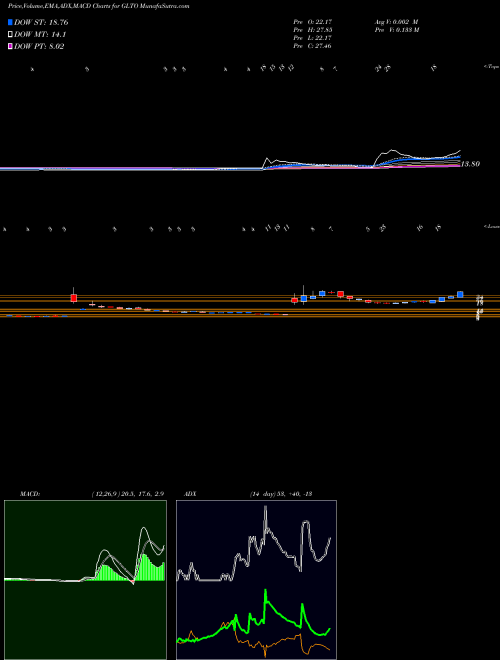Click the 'MACD:' panel heading
500x660 pixels.
click(x=30, y=494)
